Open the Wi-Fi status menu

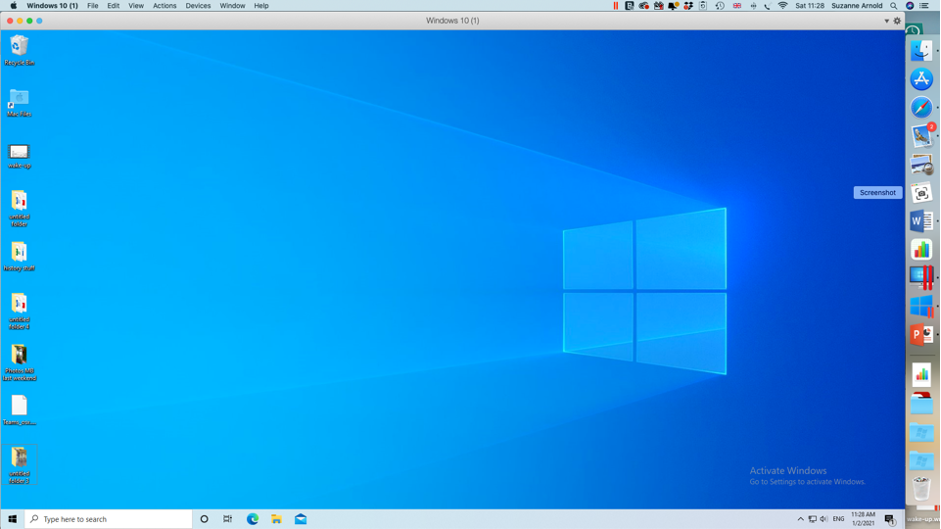[x=783, y=5]
